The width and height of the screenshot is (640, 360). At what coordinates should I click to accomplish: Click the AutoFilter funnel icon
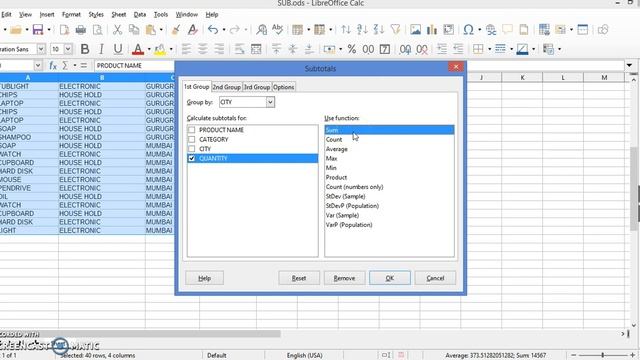pos(395,30)
